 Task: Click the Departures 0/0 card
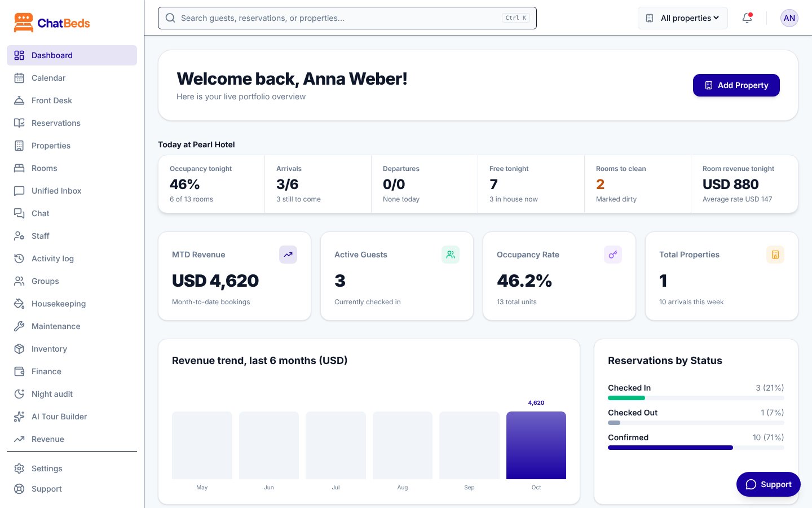pos(425,184)
